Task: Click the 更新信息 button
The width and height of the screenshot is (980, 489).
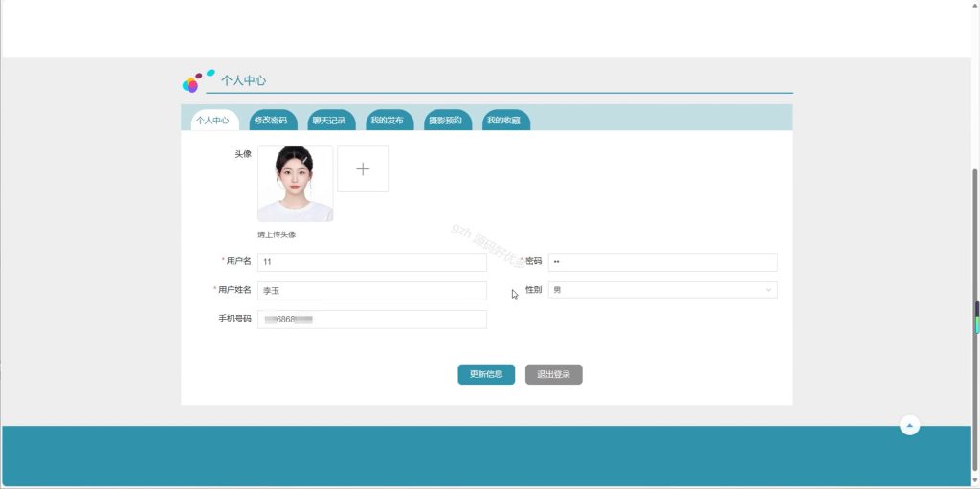Action: (x=486, y=374)
